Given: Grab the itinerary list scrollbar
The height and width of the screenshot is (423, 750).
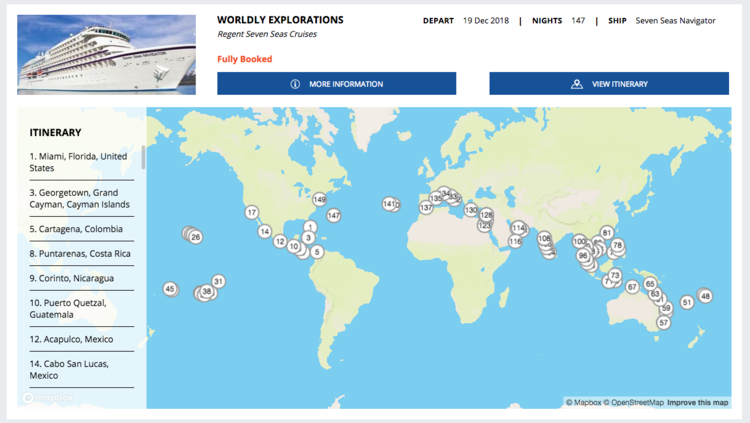Looking at the screenshot, I should tap(143, 157).
